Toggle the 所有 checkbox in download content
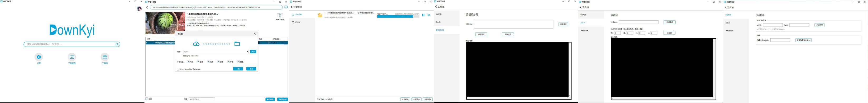The image size is (868, 103). pos(188,62)
